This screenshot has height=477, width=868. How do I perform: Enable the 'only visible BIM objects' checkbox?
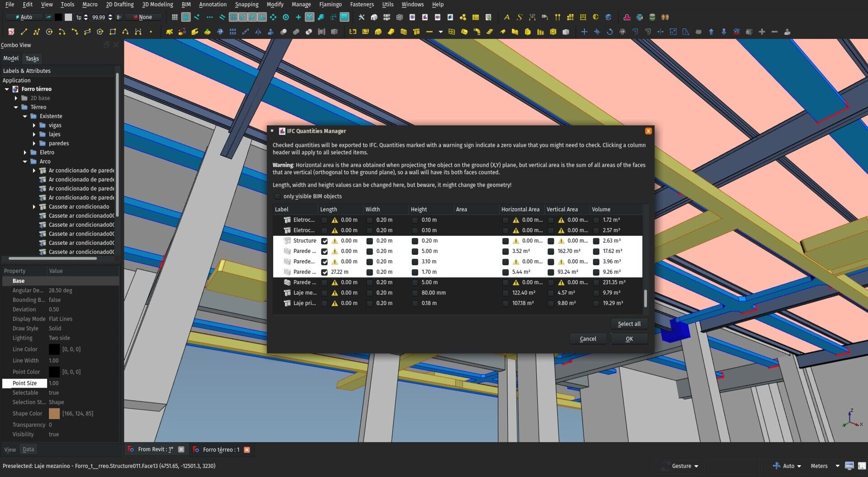277,196
